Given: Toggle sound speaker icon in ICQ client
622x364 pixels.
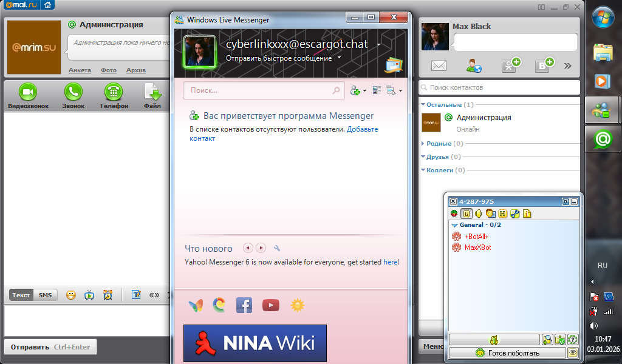Looking at the screenshot, I should 479,214.
